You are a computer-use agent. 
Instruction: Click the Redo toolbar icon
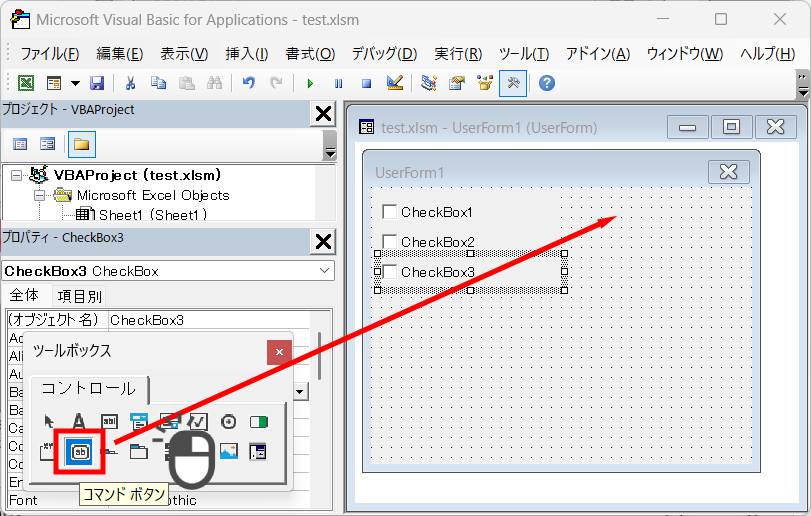[x=277, y=83]
